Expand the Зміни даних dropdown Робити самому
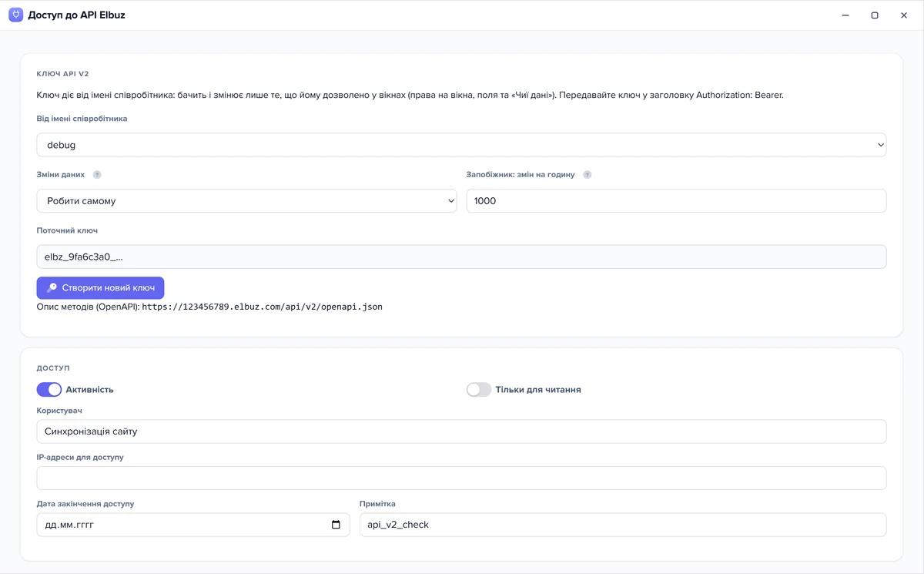Image resolution: width=924 pixels, height=574 pixels. click(246, 201)
